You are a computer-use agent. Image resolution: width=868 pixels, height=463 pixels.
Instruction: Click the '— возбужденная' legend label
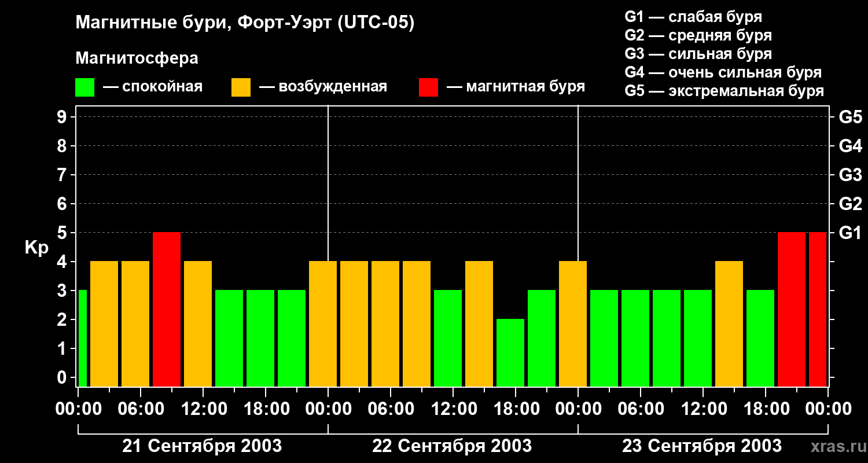click(x=323, y=87)
